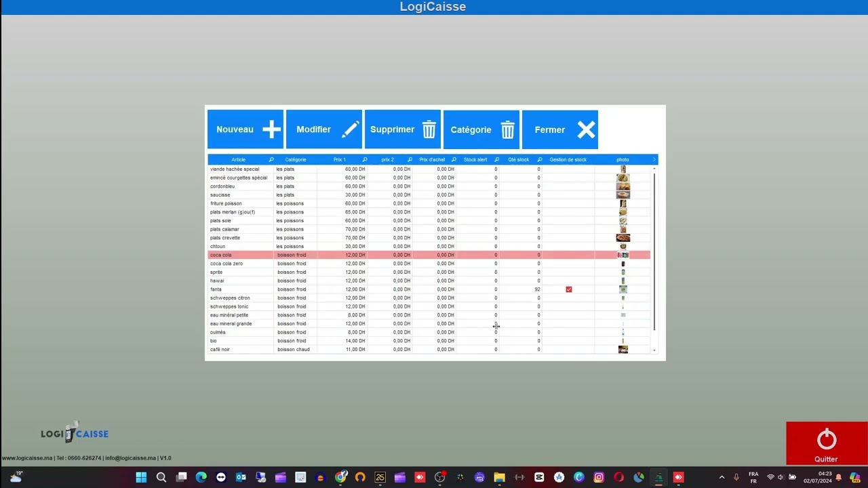Click the red Quitter power button
The image size is (868, 488).
coord(827,444)
